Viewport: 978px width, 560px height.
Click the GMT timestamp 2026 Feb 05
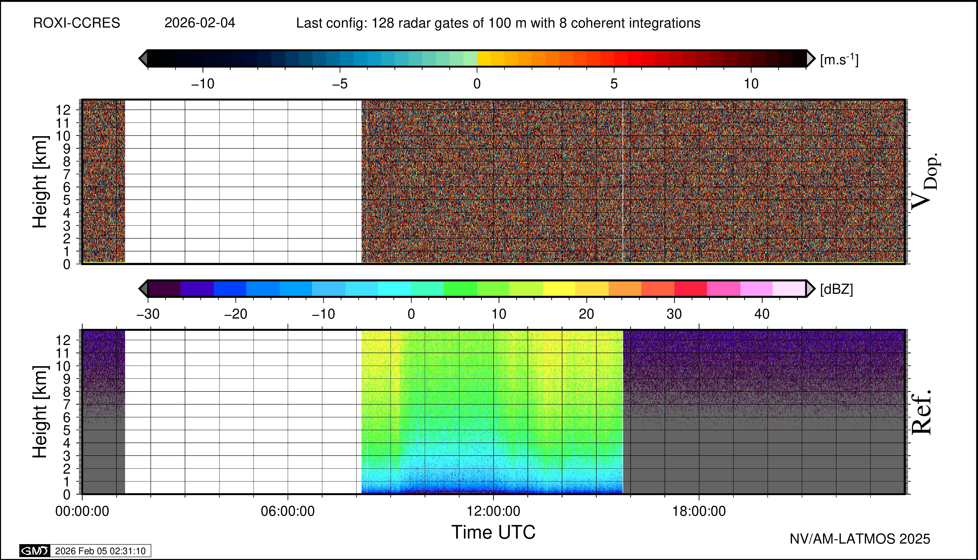pos(100,551)
